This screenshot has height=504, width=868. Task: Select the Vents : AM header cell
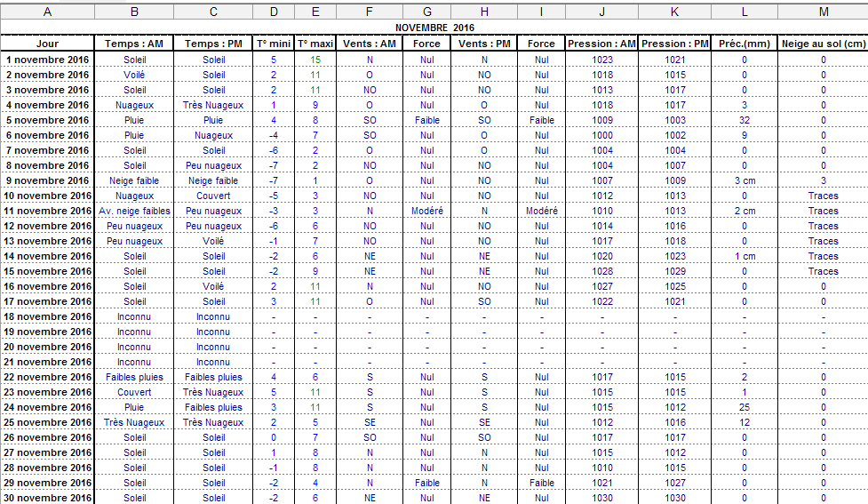[370, 44]
